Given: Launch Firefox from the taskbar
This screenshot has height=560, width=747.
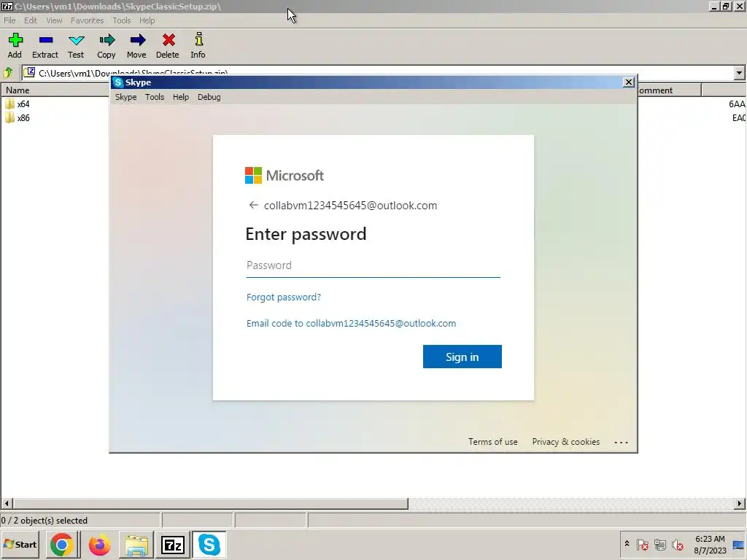Looking at the screenshot, I should [99, 545].
